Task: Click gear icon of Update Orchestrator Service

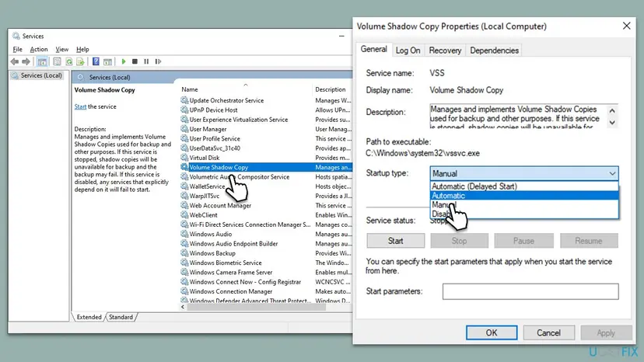Action: click(x=184, y=100)
